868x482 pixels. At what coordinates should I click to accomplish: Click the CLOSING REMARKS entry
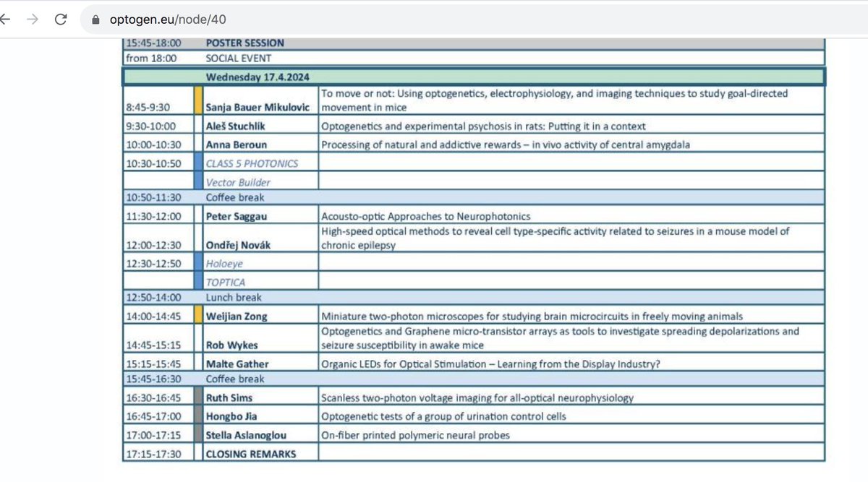(x=251, y=454)
